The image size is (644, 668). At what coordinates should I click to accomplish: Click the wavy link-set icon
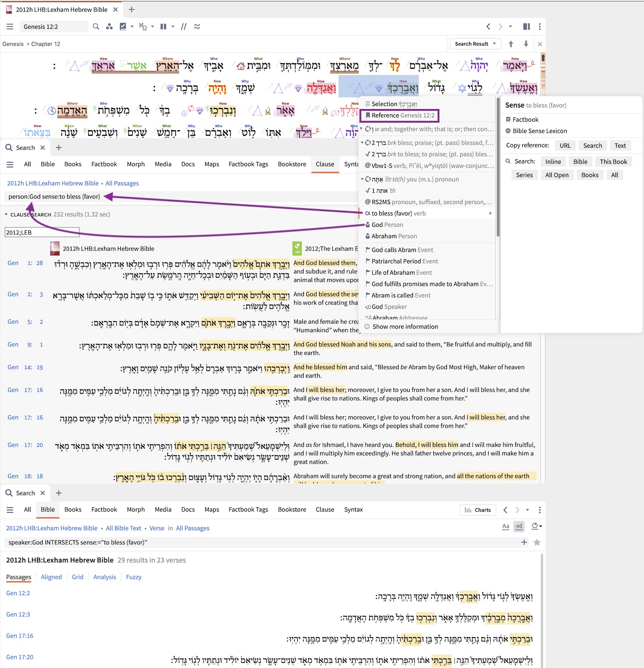197,27
